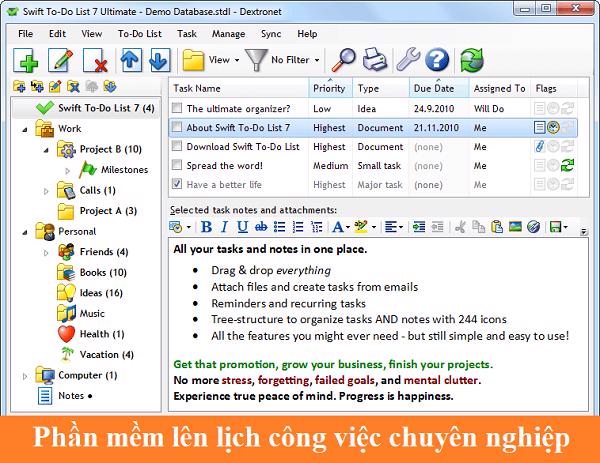Check 'About Swift To-Do List 7' task checkbox
This screenshot has height=463, width=600.
click(177, 127)
